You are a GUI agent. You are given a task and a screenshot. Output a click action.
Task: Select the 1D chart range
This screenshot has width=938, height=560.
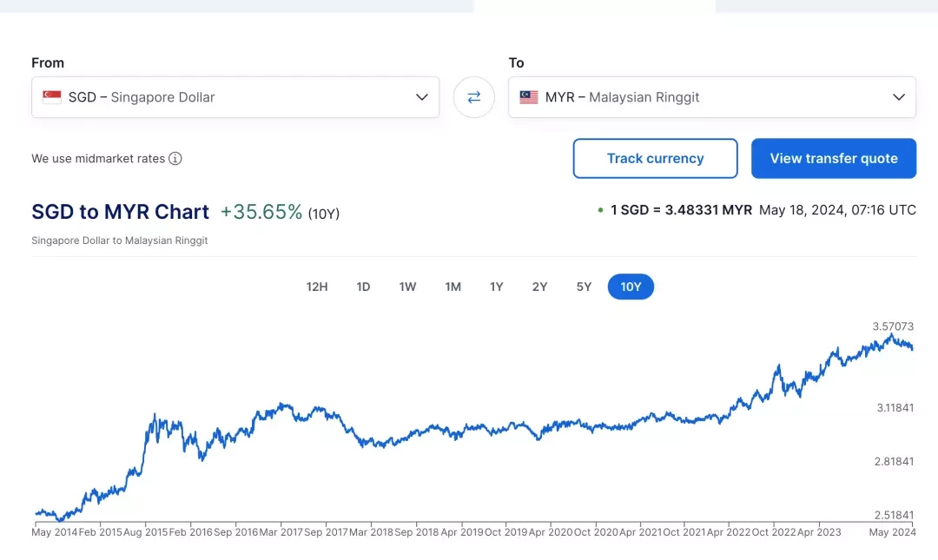coord(363,287)
